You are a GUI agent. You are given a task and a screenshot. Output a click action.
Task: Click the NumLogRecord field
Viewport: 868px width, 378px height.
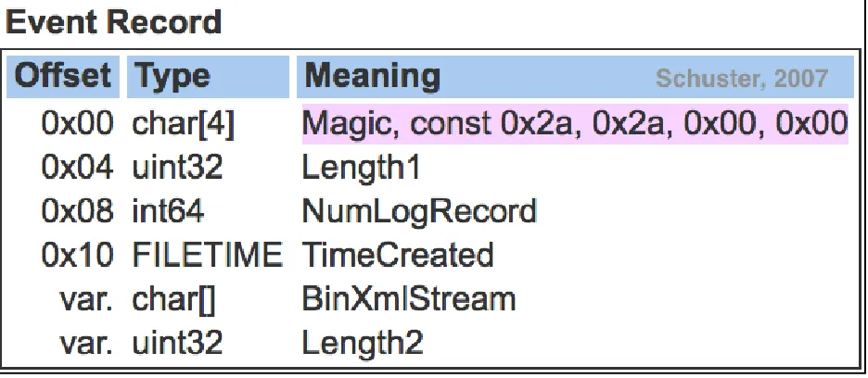click(x=419, y=211)
